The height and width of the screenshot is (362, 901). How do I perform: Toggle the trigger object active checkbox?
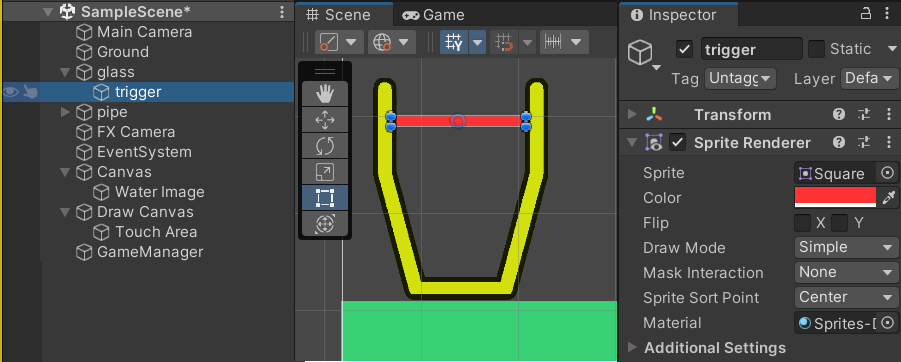684,49
